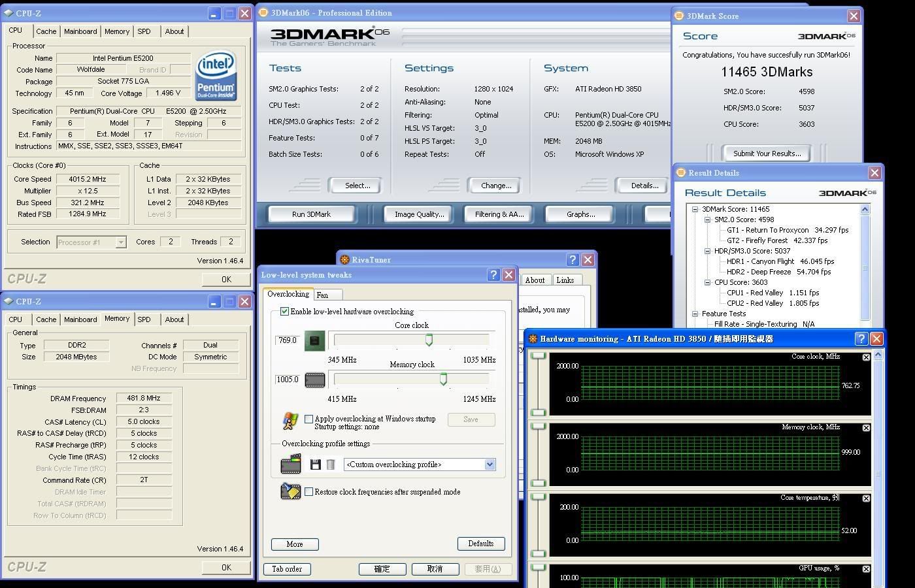
Task: Collapse the SM2.0 Score: 4598 node
Action: point(708,220)
